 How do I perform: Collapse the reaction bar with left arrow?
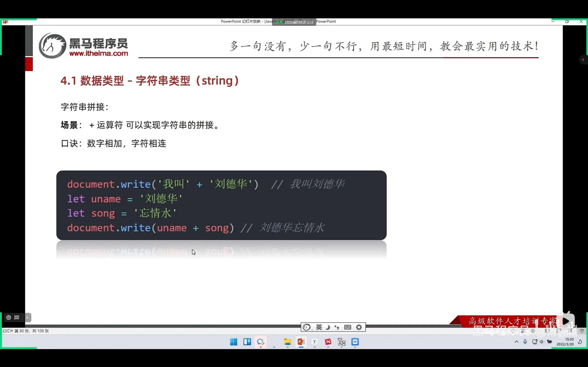27,317
